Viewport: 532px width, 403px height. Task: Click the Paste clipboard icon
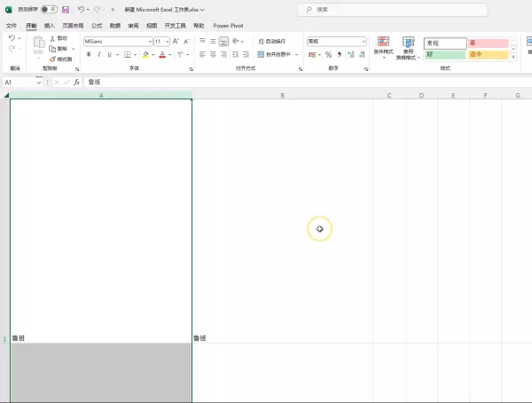[x=38, y=42]
